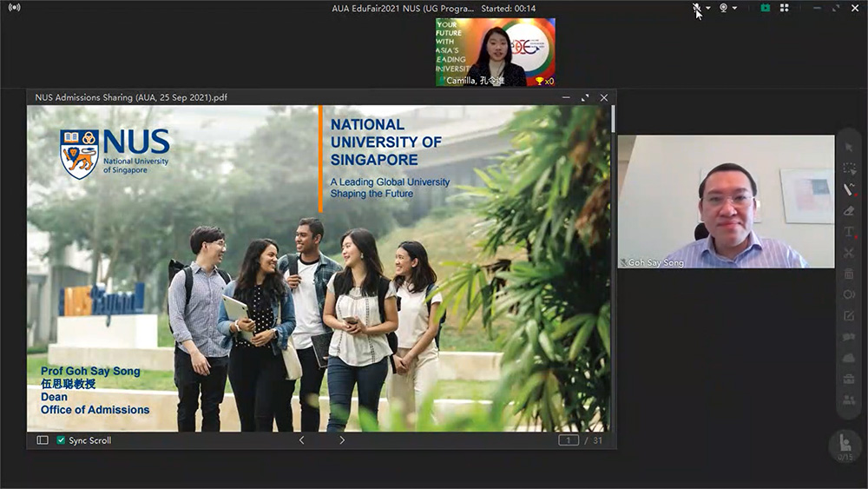Image resolution: width=868 pixels, height=489 pixels.
Task: Open the cloud files icon
Action: [849, 358]
